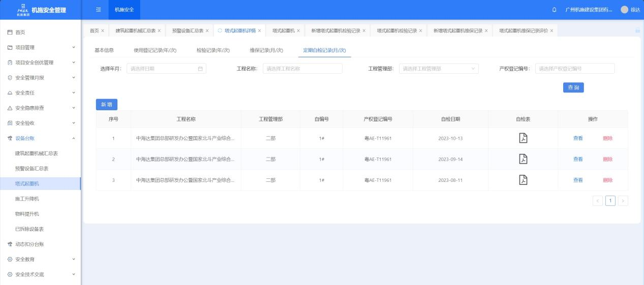Open the 工程管理部 dropdown filter
This screenshot has width=644, height=285.
pyautogui.click(x=438, y=69)
